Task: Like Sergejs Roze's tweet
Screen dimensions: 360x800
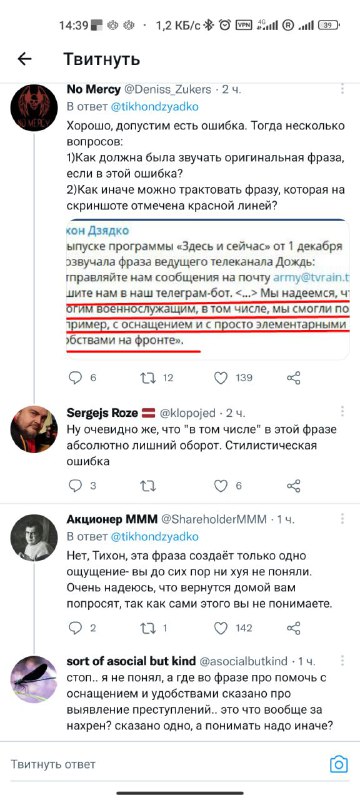Action: 220,486
